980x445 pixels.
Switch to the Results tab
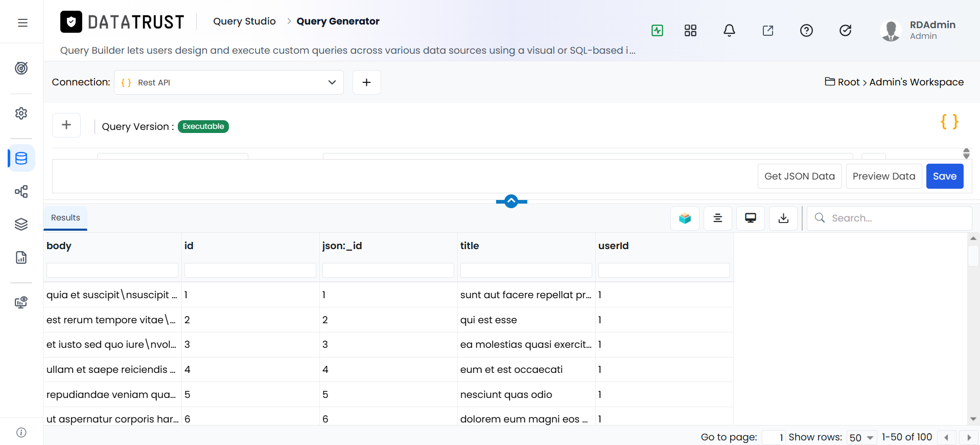click(x=65, y=218)
